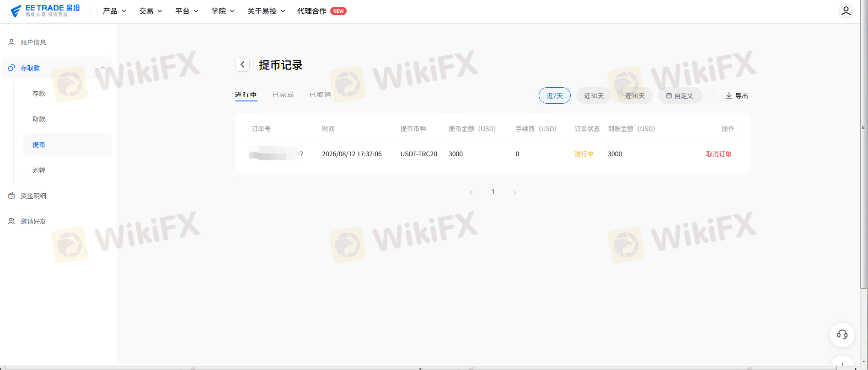Screen dimensions: 868x370
Task: Click the 导出 download icon
Action: point(729,95)
